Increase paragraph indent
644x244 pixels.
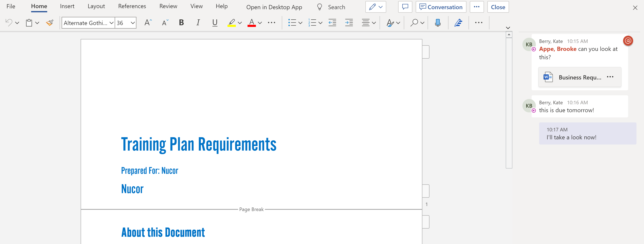point(349,23)
